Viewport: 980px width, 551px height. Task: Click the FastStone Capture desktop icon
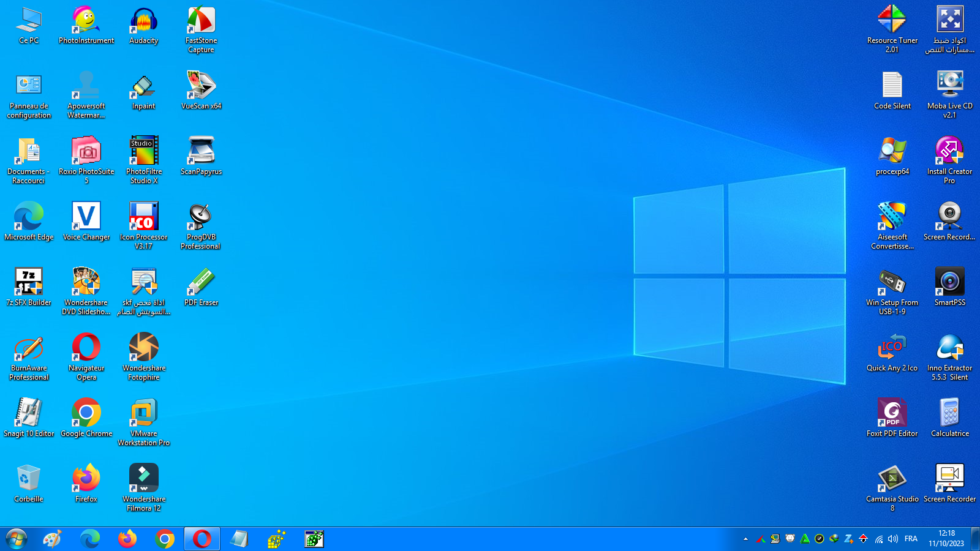pyautogui.click(x=201, y=30)
